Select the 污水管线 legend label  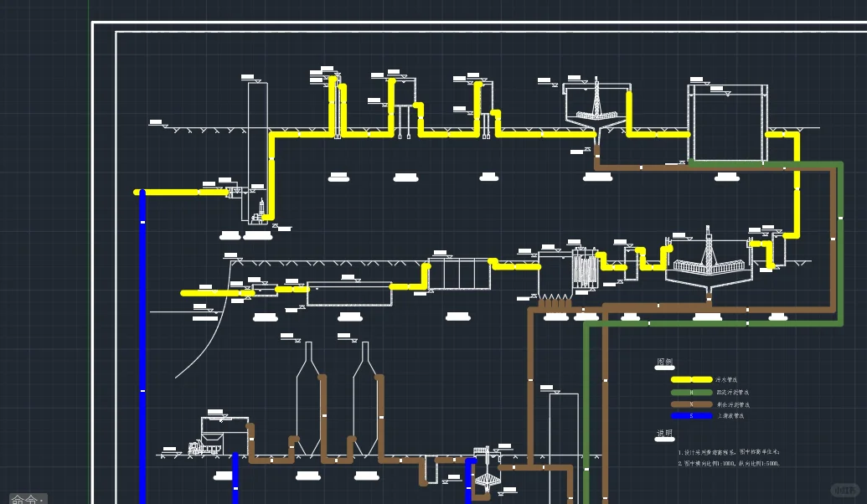[x=726, y=380]
